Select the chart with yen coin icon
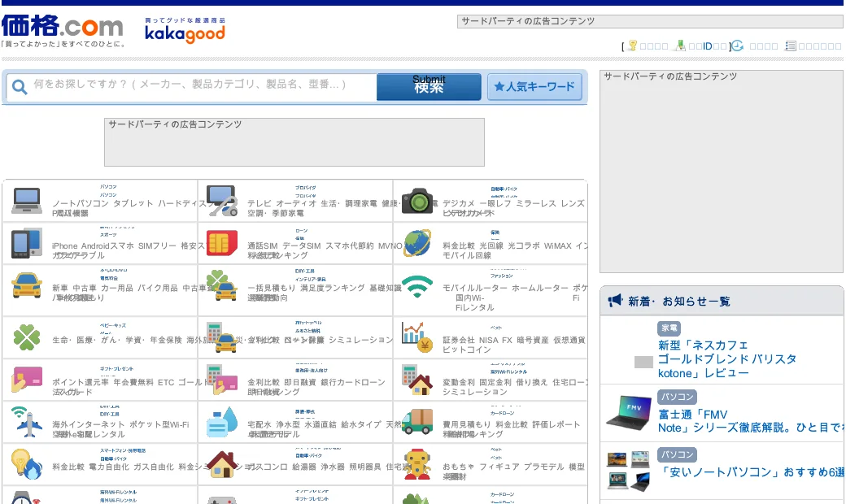The image size is (846, 504). coord(417,337)
